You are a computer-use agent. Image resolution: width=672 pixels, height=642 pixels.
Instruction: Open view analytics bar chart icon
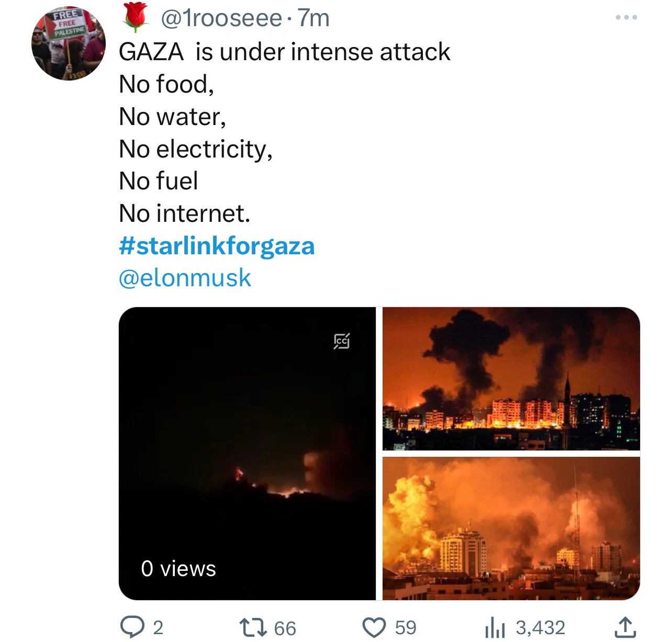(494, 627)
